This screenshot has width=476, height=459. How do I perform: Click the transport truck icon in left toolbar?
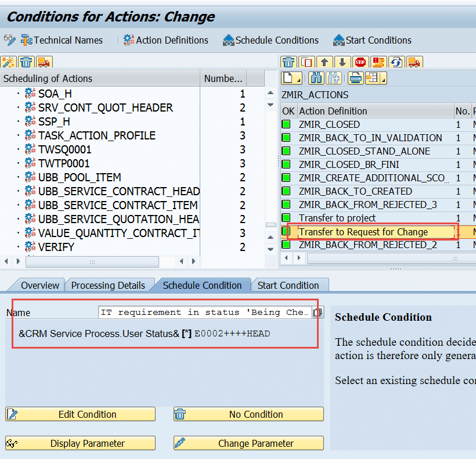coord(44,62)
